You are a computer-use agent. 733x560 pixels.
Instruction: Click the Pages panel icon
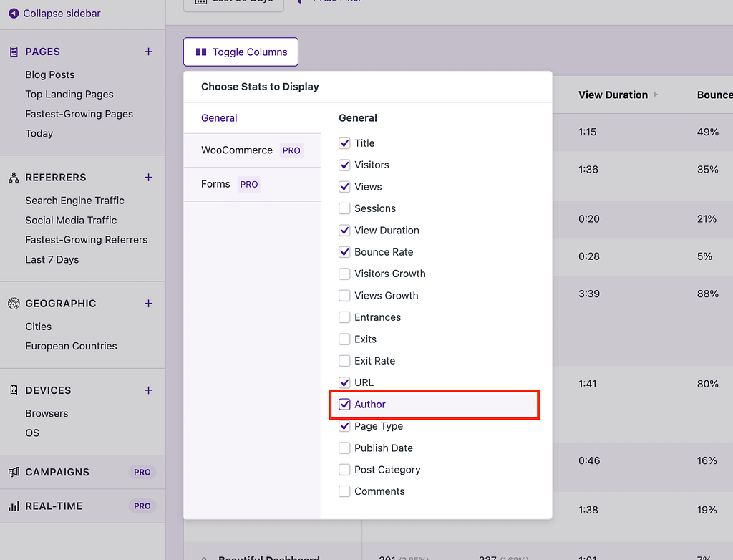12,51
